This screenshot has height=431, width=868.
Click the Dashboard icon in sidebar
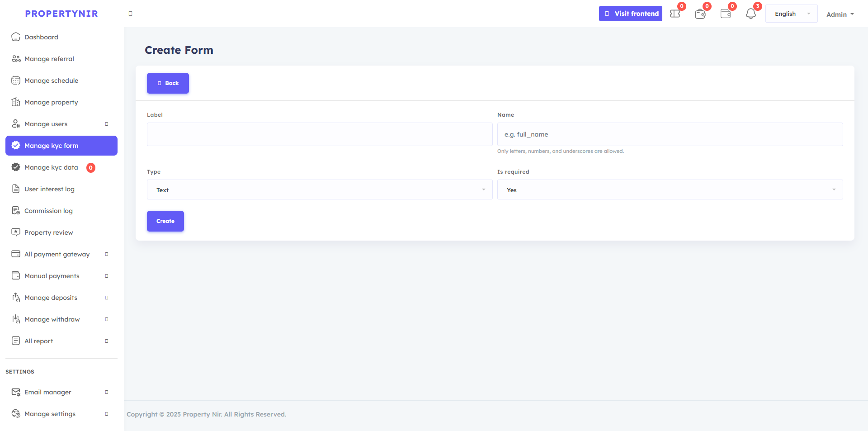[x=16, y=37]
